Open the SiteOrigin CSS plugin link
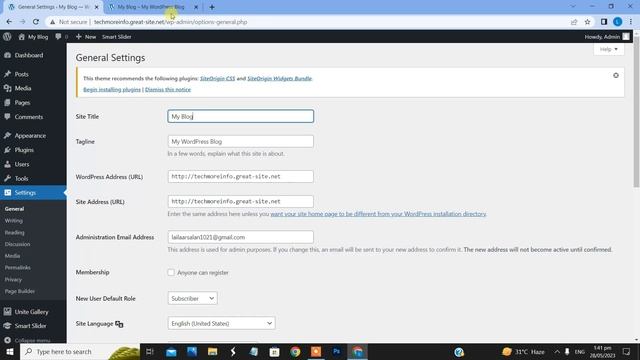The width and height of the screenshot is (640, 360). (218, 78)
